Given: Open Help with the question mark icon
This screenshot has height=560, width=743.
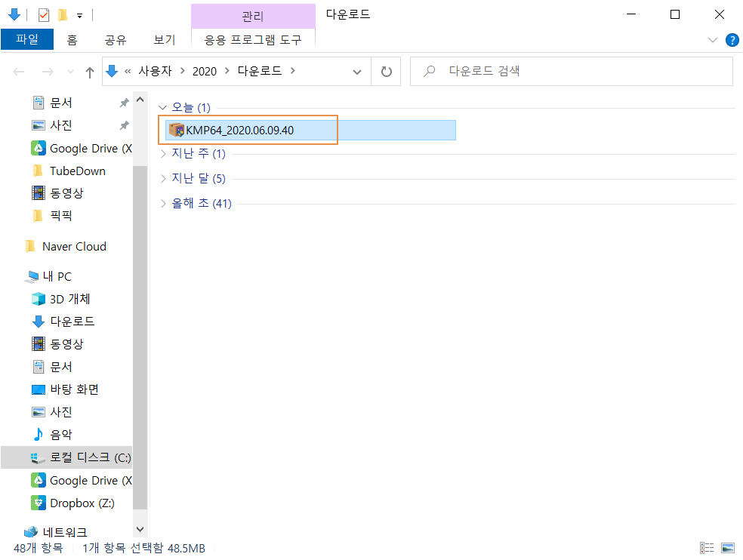Looking at the screenshot, I should coord(732,40).
